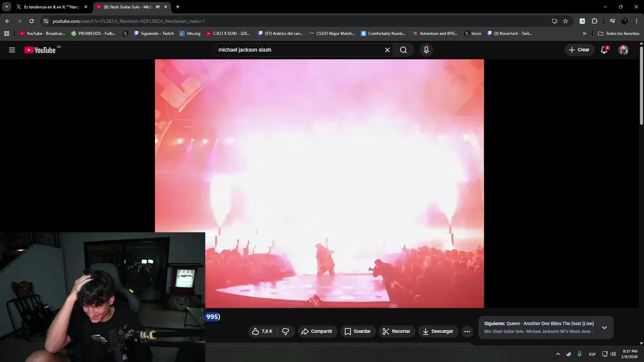644x362 pixels.
Task: Open Inicio X bookmark
Action: [472, 34]
